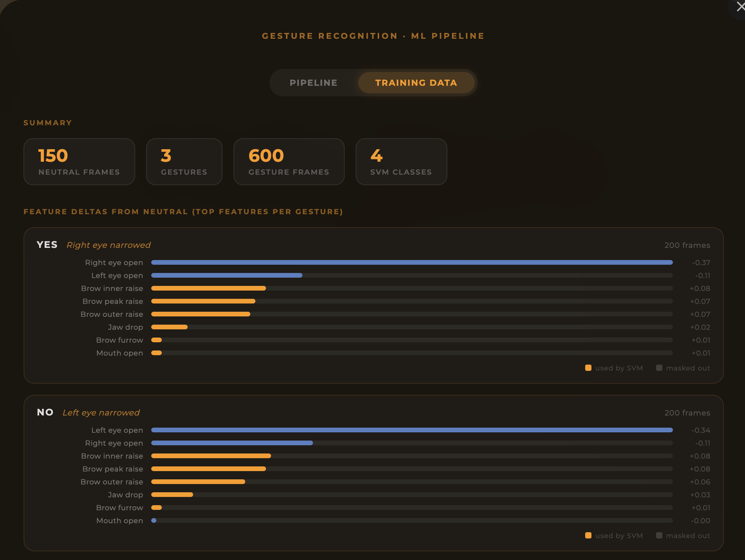Click the -0.00 Mouth open value
The image size is (745, 560).
(x=700, y=520)
